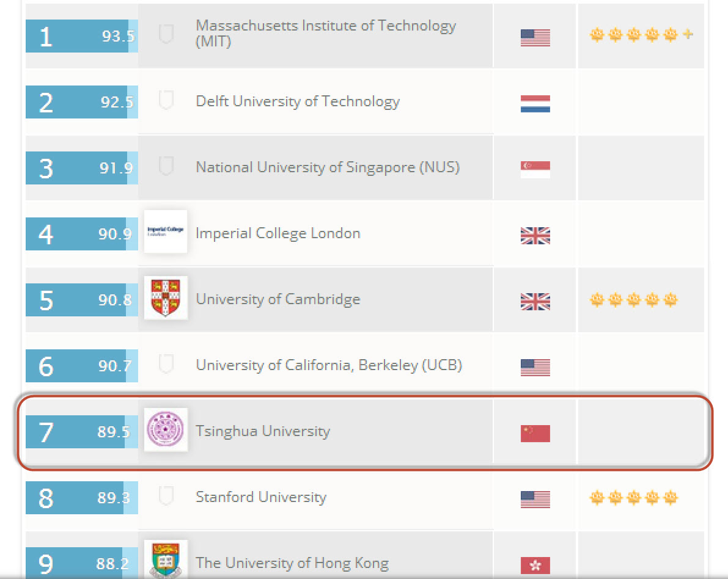Click MIT's five-plus star rating

coord(641,34)
